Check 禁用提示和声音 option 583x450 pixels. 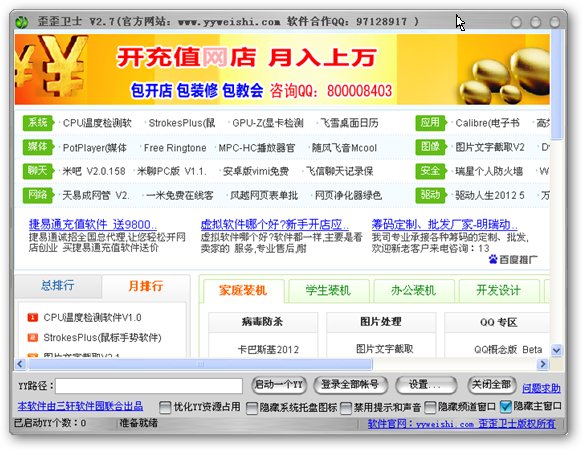pos(345,407)
